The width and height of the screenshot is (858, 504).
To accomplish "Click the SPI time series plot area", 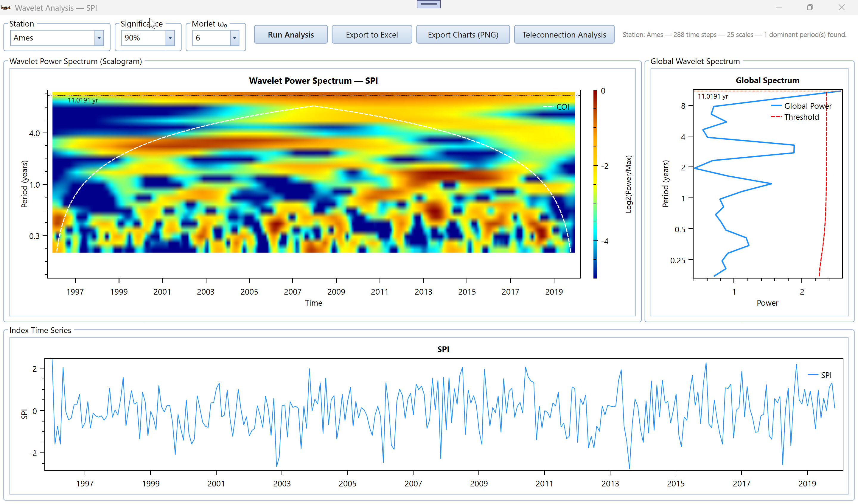I will tap(443, 414).
